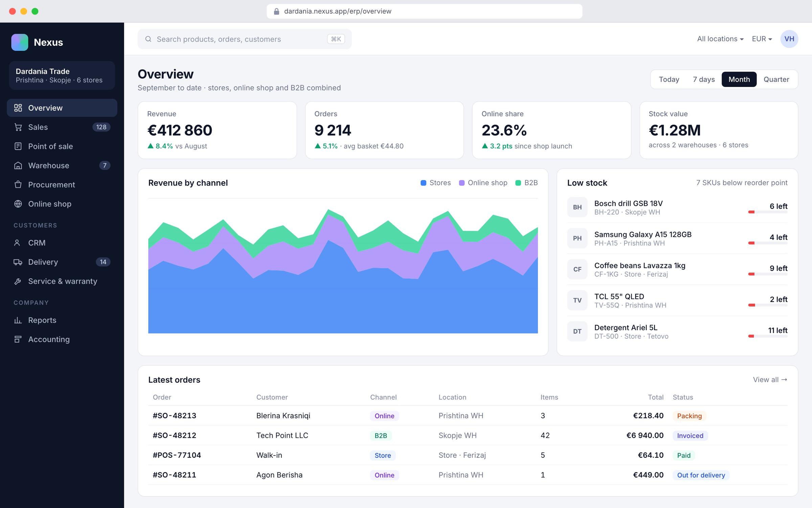Image resolution: width=812 pixels, height=508 pixels.
Task: Expand the EUR currency dropdown
Action: click(x=762, y=39)
